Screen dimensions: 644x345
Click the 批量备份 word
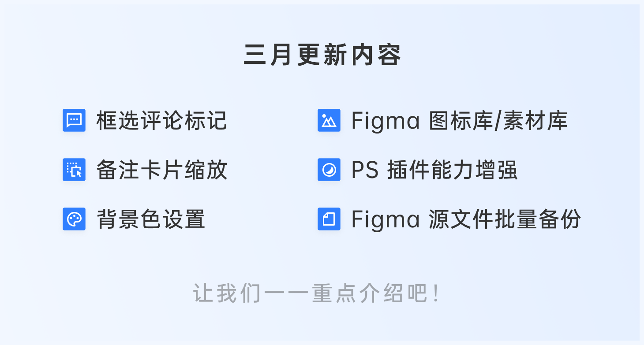538,219
